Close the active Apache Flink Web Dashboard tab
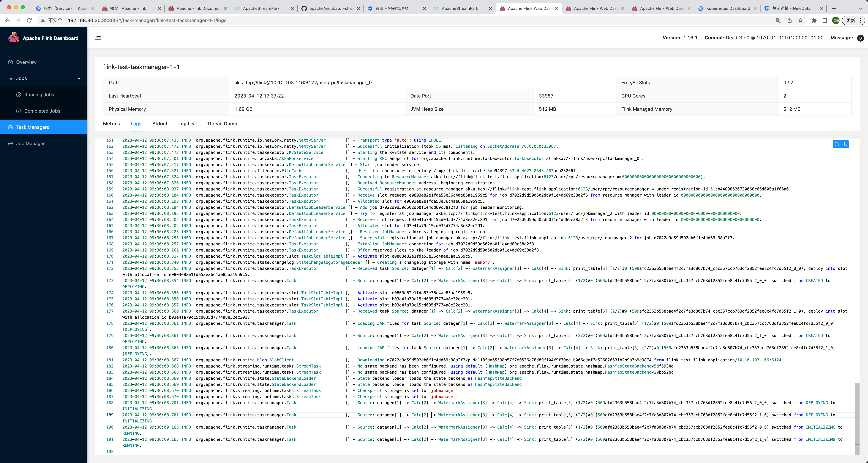 click(557, 8)
